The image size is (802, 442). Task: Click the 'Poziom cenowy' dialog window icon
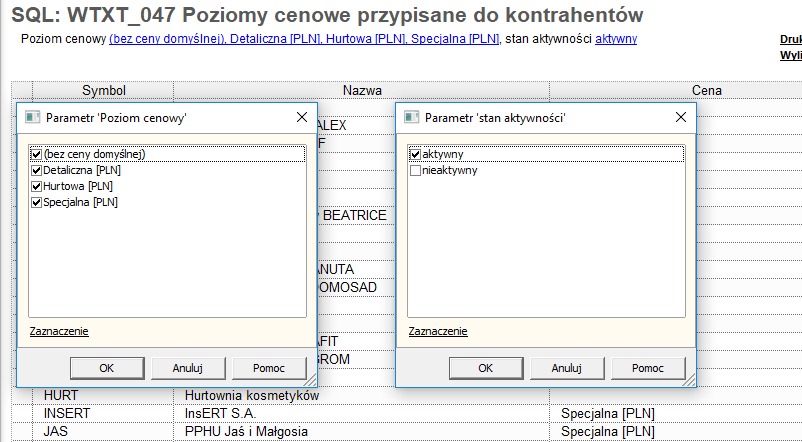point(33,117)
